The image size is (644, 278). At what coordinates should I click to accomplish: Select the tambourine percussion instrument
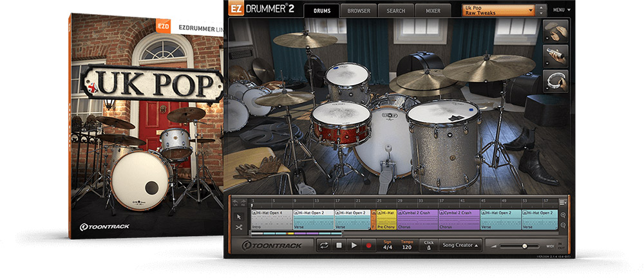[x=556, y=81]
